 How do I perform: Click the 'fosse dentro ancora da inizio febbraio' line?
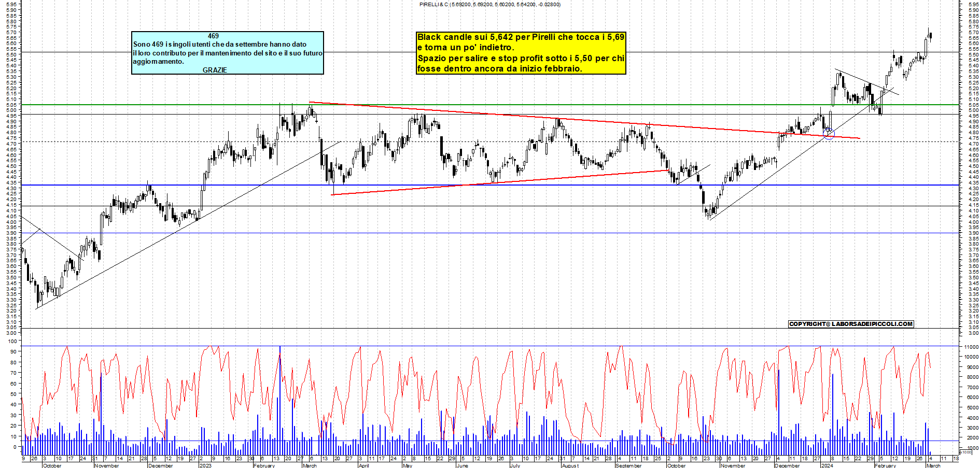tap(500, 68)
